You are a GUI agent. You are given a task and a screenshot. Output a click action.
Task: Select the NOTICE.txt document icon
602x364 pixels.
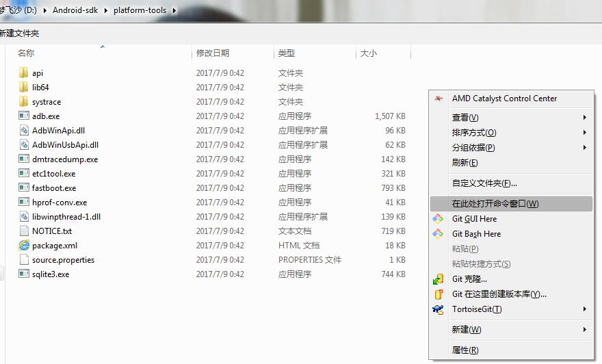point(24,231)
